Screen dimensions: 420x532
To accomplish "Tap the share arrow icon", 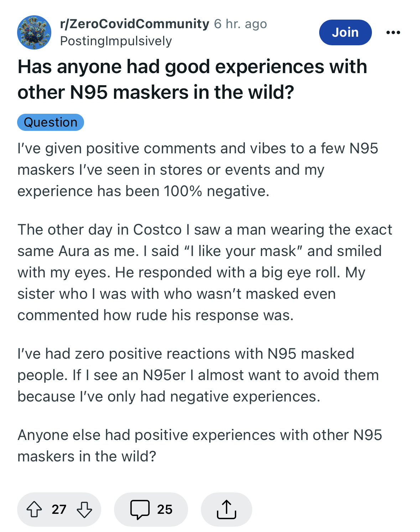I will [x=226, y=509].
